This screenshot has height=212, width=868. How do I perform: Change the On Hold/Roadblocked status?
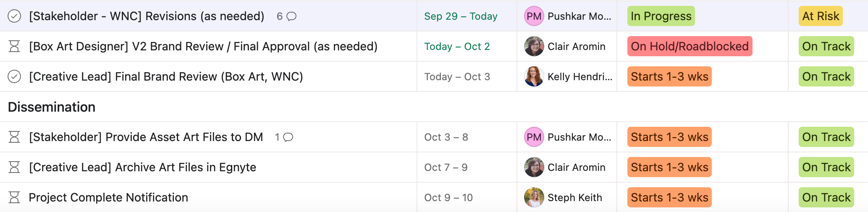click(690, 47)
